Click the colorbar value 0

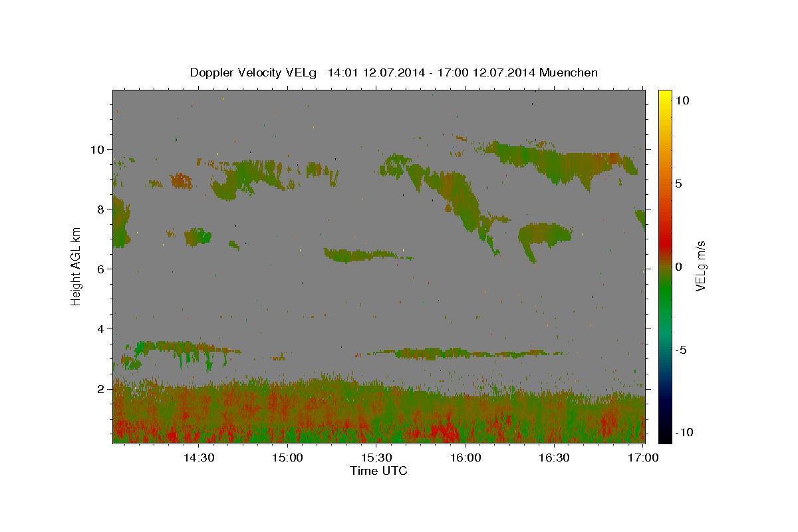coord(678,267)
